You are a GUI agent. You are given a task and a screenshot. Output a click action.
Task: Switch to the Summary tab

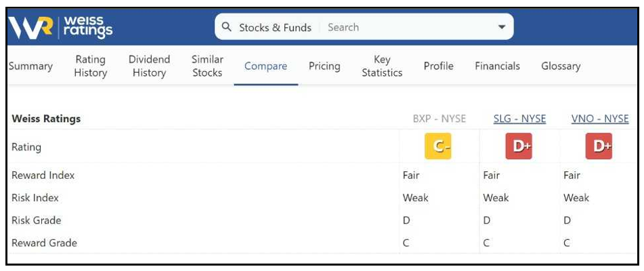[x=30, y=66]
